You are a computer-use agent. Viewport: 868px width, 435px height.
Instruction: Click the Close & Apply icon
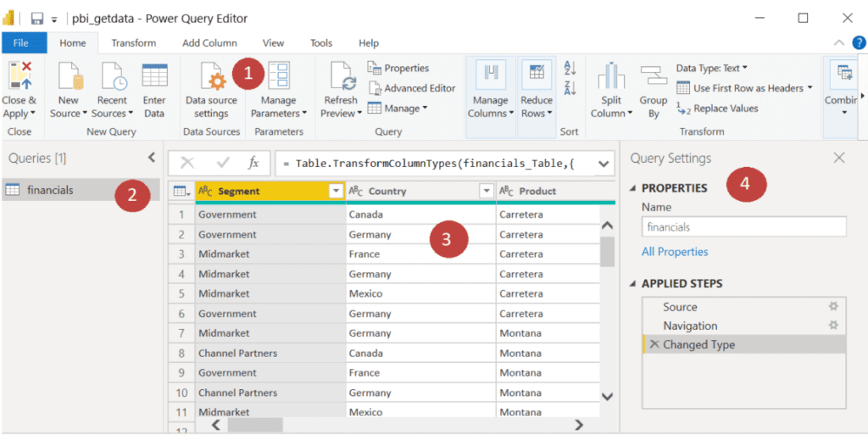(x=19, y=75)
